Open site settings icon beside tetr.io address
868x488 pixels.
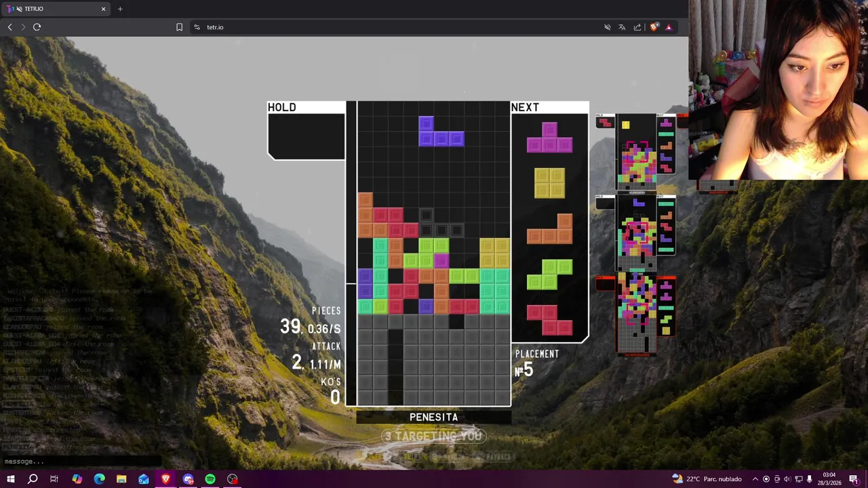(x=197, y=27)
